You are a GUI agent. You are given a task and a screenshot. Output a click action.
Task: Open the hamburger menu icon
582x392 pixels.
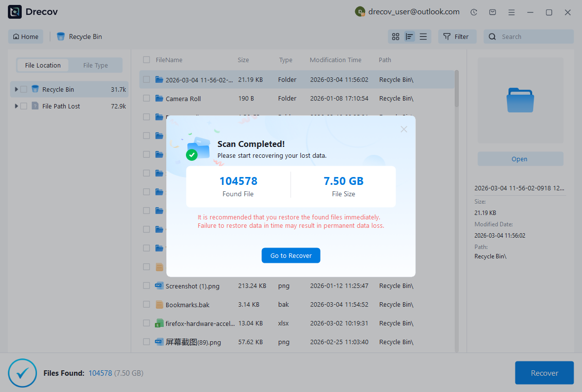click(511, 12)
